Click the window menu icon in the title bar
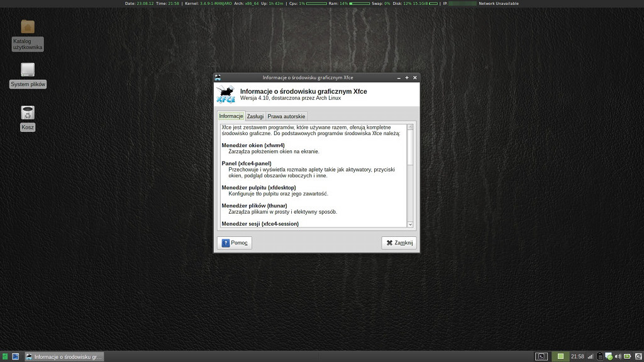644x362 pixels. point(218,77)
